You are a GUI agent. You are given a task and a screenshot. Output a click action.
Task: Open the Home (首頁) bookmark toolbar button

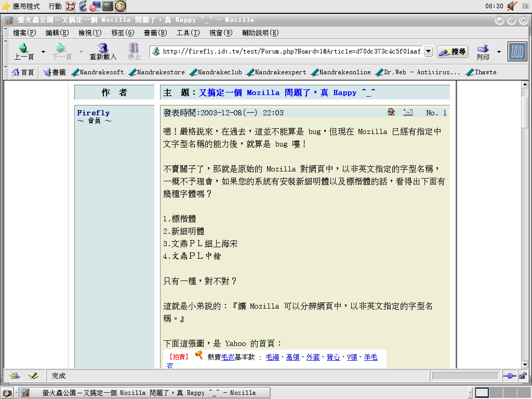click(x=23, y=72)
